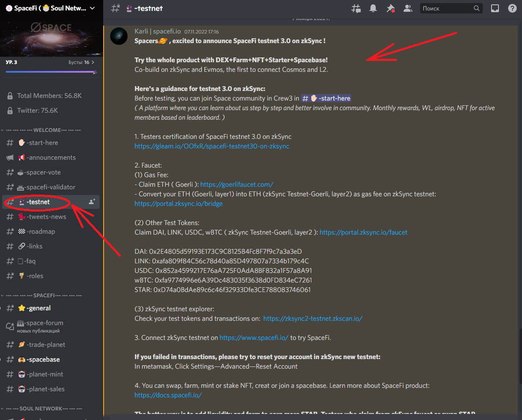The height and width of the screenshot is (420, 522).
Task: Open the -faq channel
Action: pos(51,261)
